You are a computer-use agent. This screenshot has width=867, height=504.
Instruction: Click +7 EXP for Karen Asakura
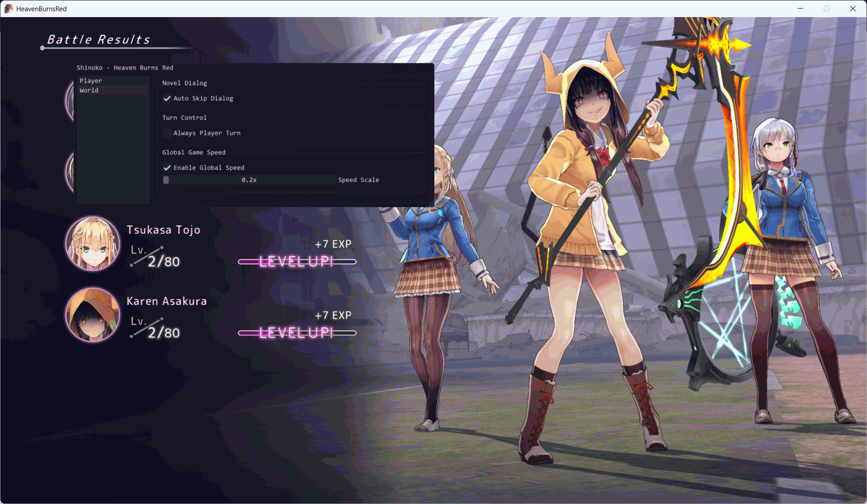point(333,315)
